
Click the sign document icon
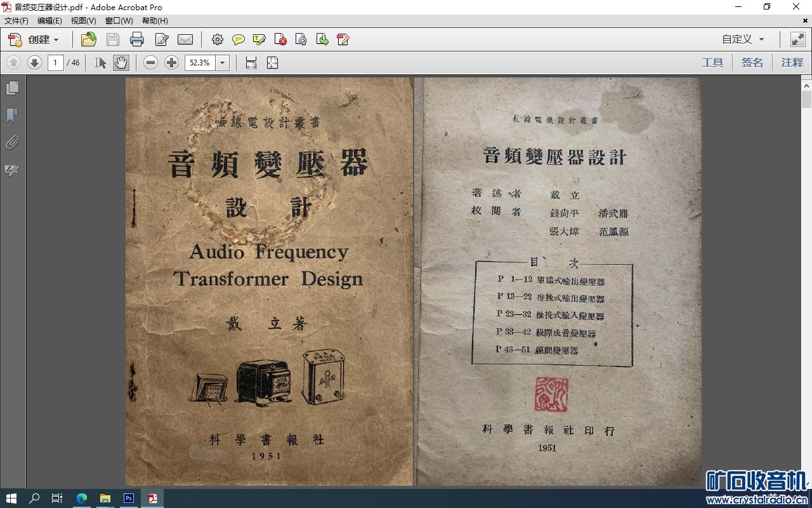(x=343, y=39)
